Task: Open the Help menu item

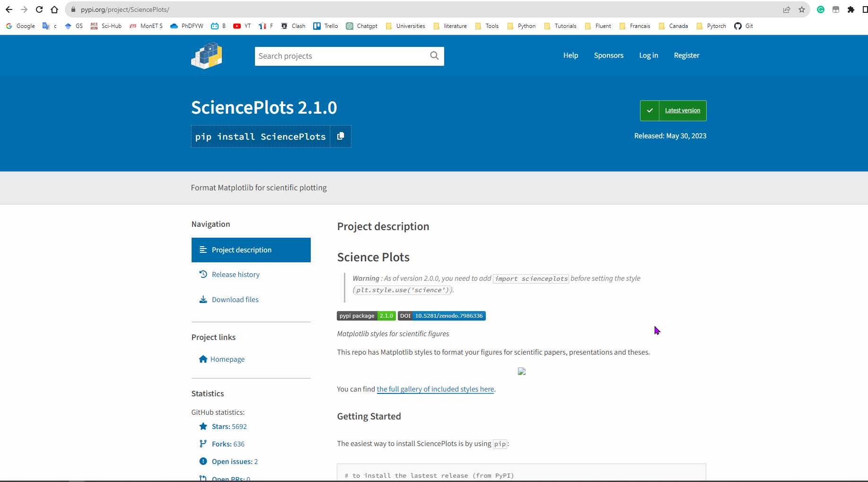Action: tap(570, 55)
